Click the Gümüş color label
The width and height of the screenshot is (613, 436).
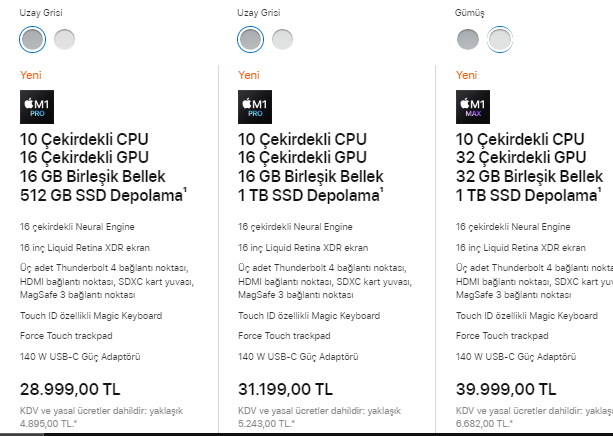tap(470, 12)
